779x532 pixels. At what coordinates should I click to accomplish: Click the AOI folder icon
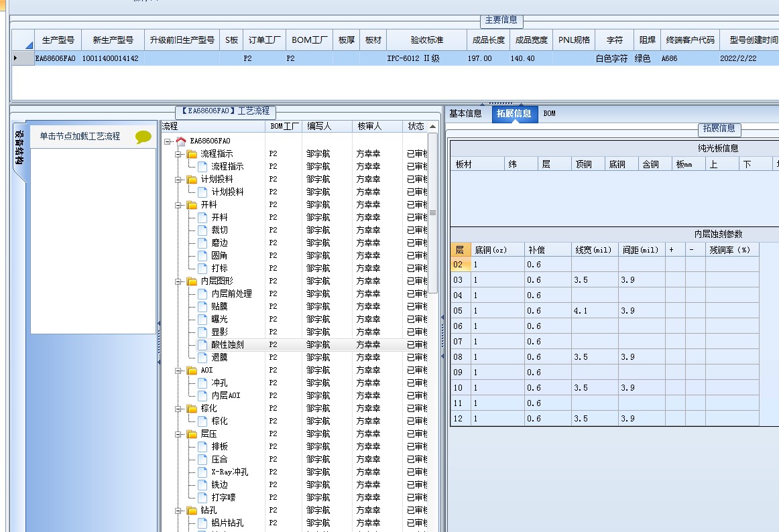click(192, 370)
